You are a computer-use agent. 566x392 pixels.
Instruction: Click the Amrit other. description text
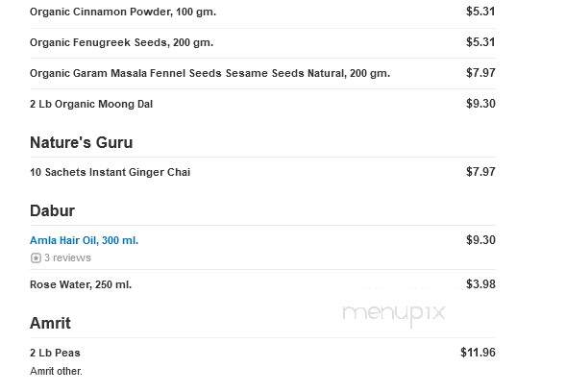[x=56, y=371]
